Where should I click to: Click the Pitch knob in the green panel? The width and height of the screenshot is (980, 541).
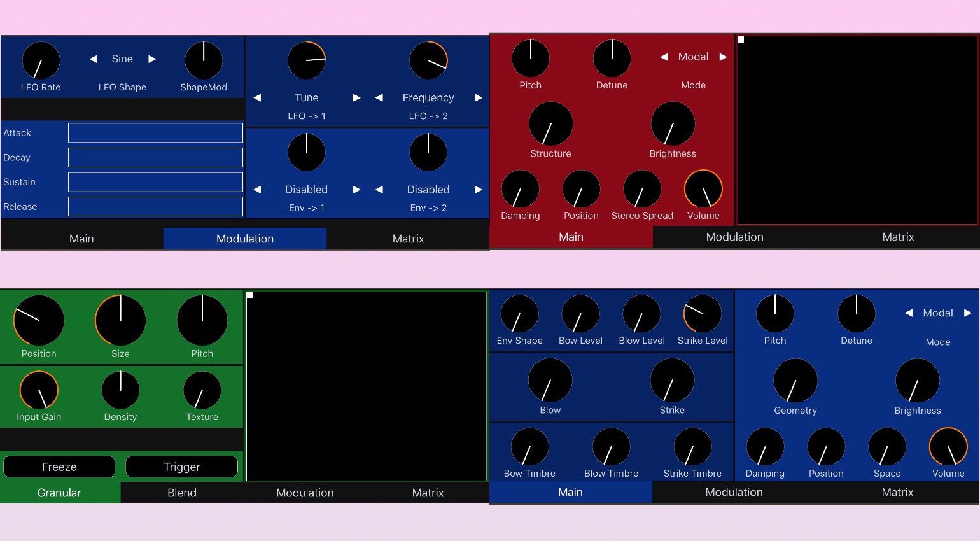pyautogui.click(x=202, y=320)
